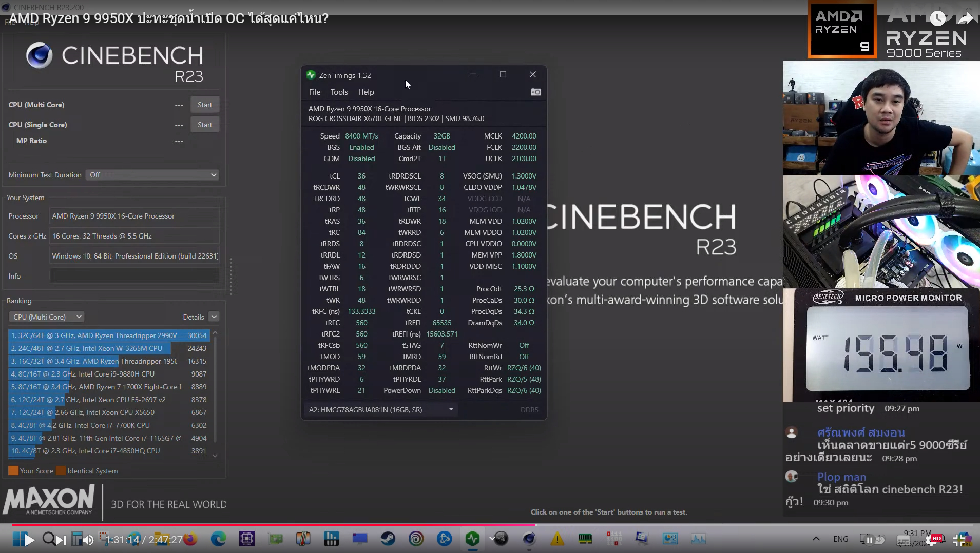Screen dimensions: 980x553
Task: Click the ศรัณพงศ์ สมงอน chat username
Action: 861,432
